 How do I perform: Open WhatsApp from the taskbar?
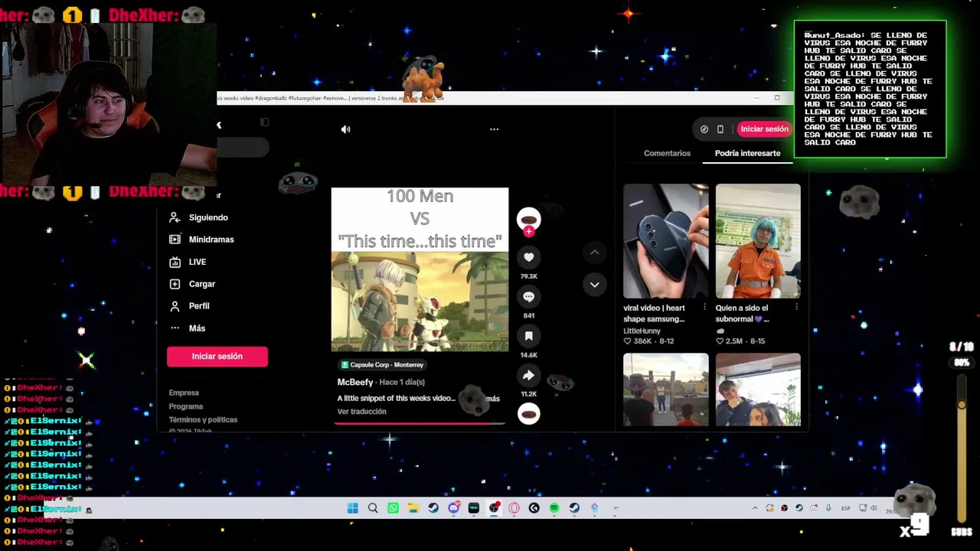pyautogui.click(x=393, y=508)
